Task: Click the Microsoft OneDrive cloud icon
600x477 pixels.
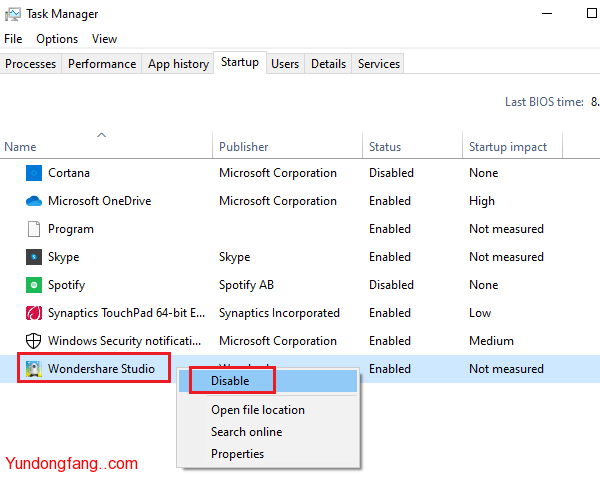Action: pyautogui.click(x=34, y=201)
